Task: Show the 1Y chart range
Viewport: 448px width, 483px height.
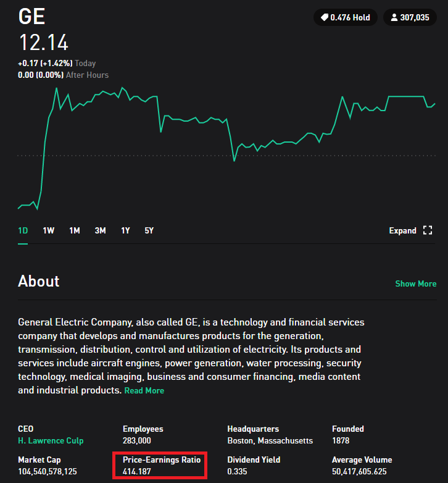Action: tap(125, 230)
